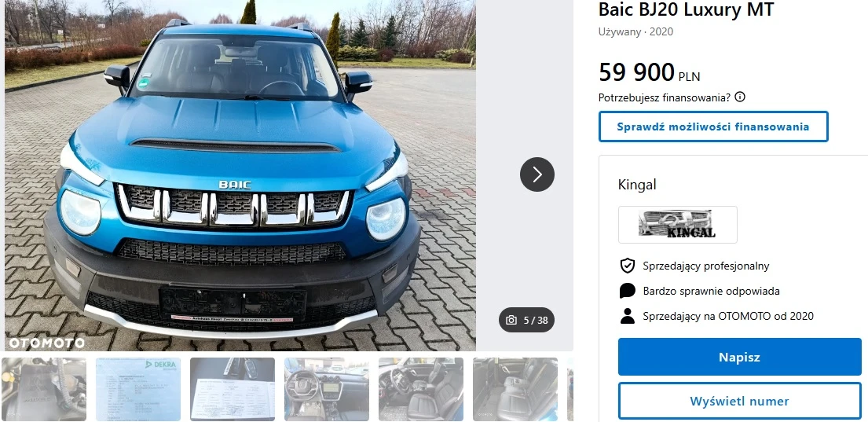The height and width of the screenshot is (422, 868).
Task: Click the professional seller shield icon
Action: point(627,266)
